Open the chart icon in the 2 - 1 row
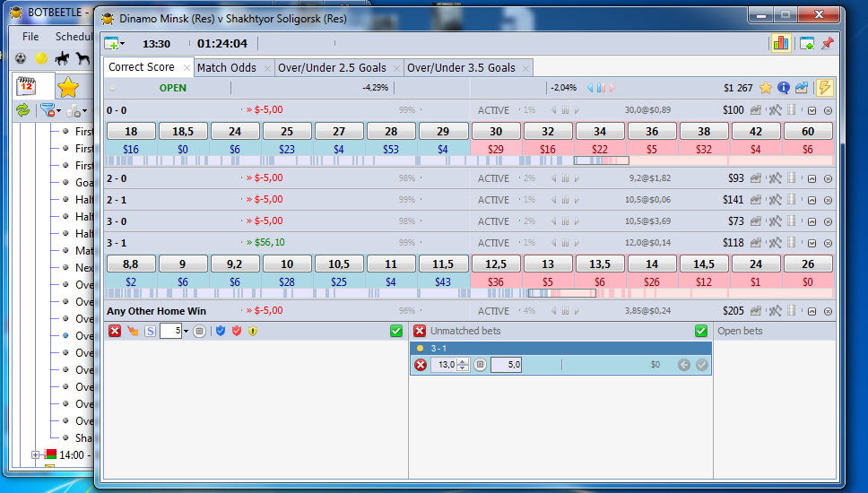868x493 pixels. 756,200
